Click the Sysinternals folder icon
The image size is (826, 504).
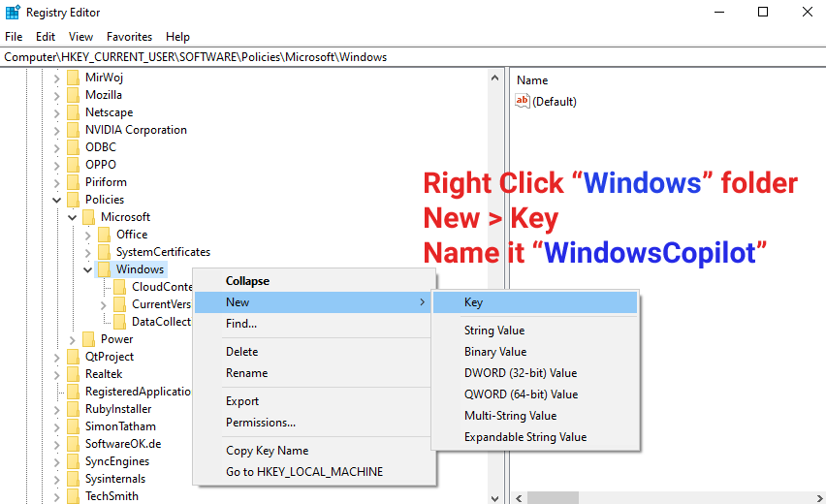pyautogui.click(x=74, y=478)
